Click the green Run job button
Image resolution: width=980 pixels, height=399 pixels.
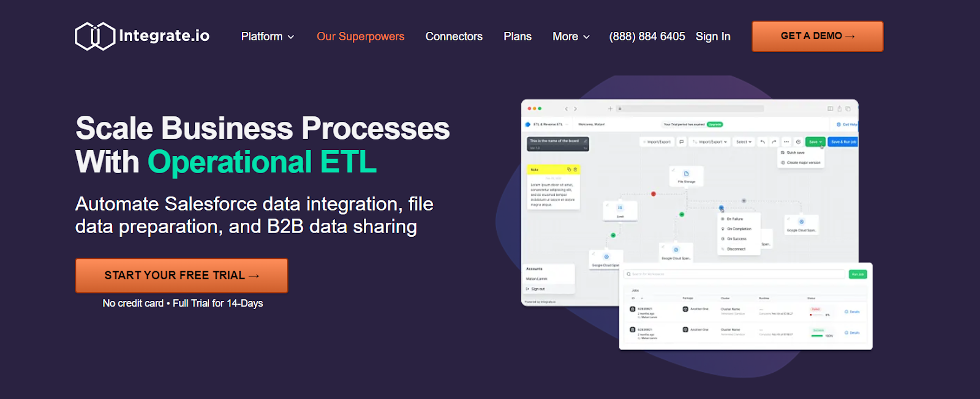tap(858, 274)
